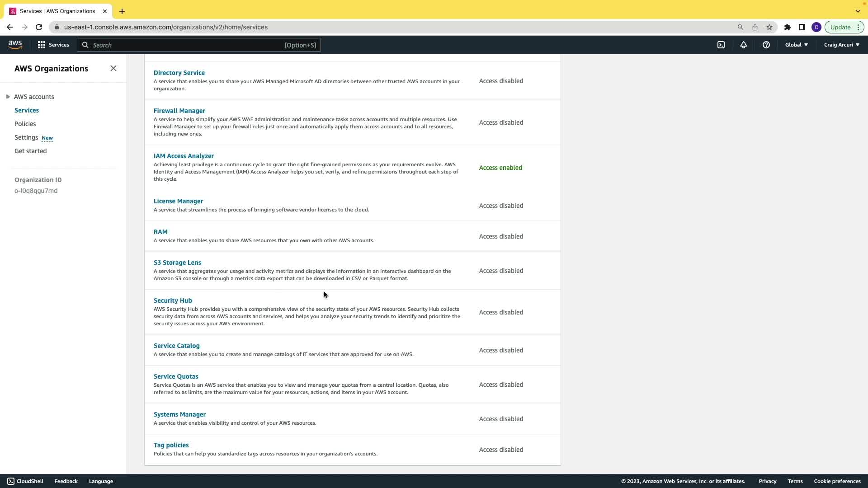Viewport: 868px width, 488px height.
Task: Click the AWS logo home icon
Action: pyautogui.click(x=15, y=45)
